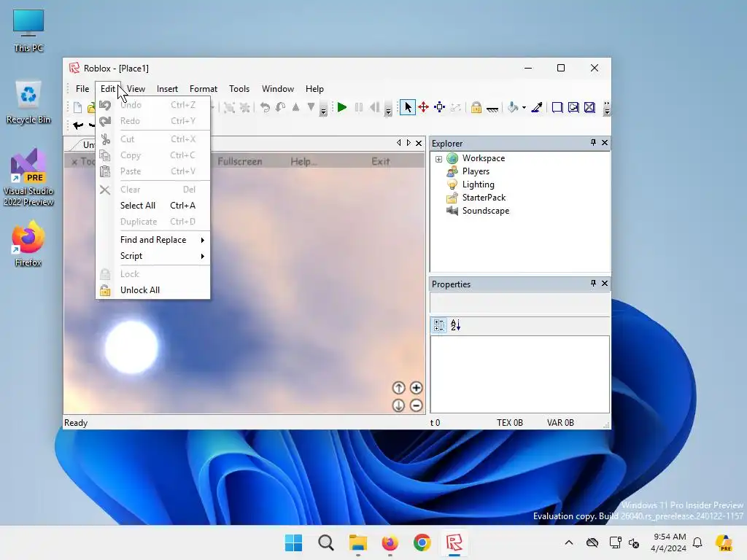The image size is (747, 560).
Task: Toggle Categorized view in Properties
Action: coord(439,325)
